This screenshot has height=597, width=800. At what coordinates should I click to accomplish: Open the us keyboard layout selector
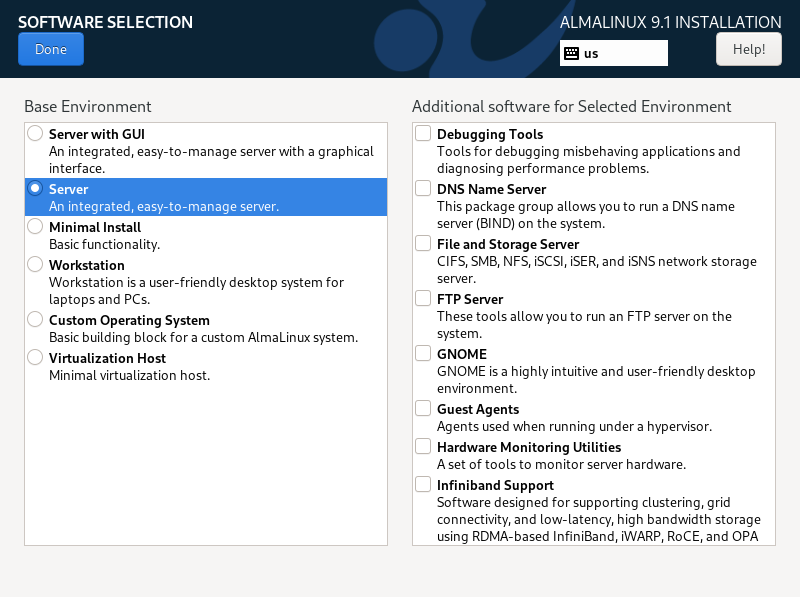point(613,53)
